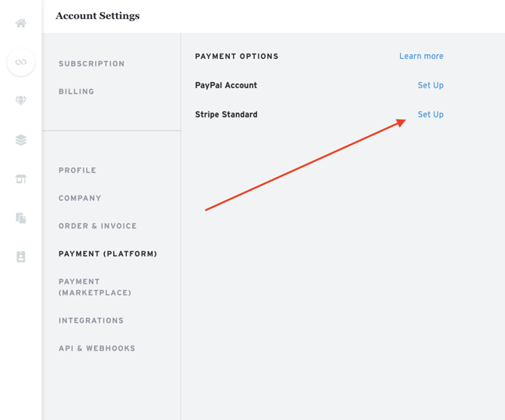Viewport: 505px width, 420px height.
Task: Go to Billing settings
Action: point(77,92)
